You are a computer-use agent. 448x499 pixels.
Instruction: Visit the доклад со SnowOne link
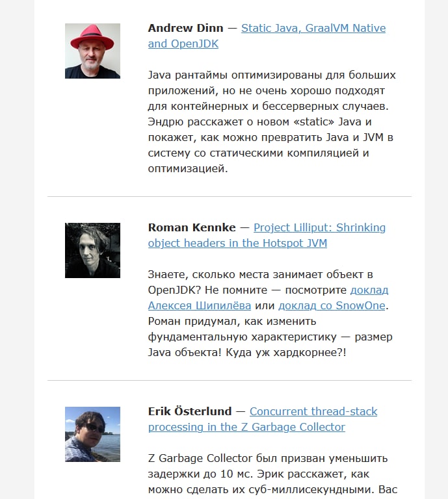click(x=332, y=305)
